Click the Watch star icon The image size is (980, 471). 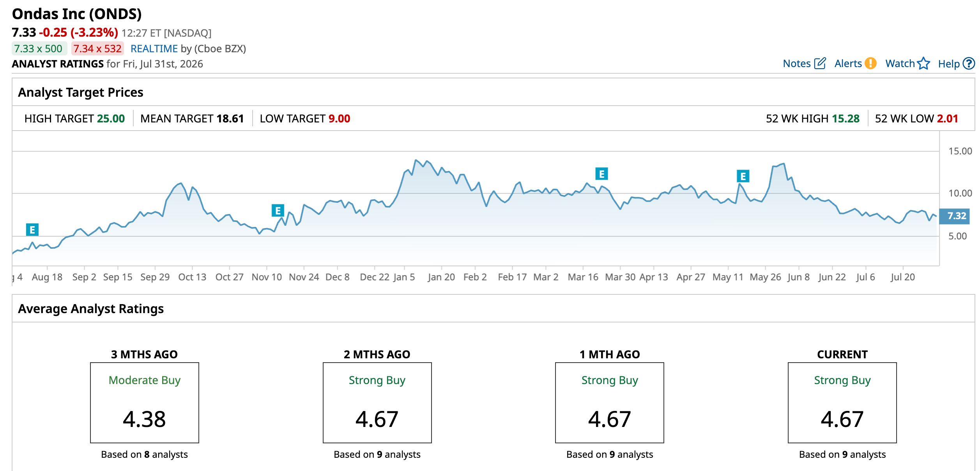923,63
